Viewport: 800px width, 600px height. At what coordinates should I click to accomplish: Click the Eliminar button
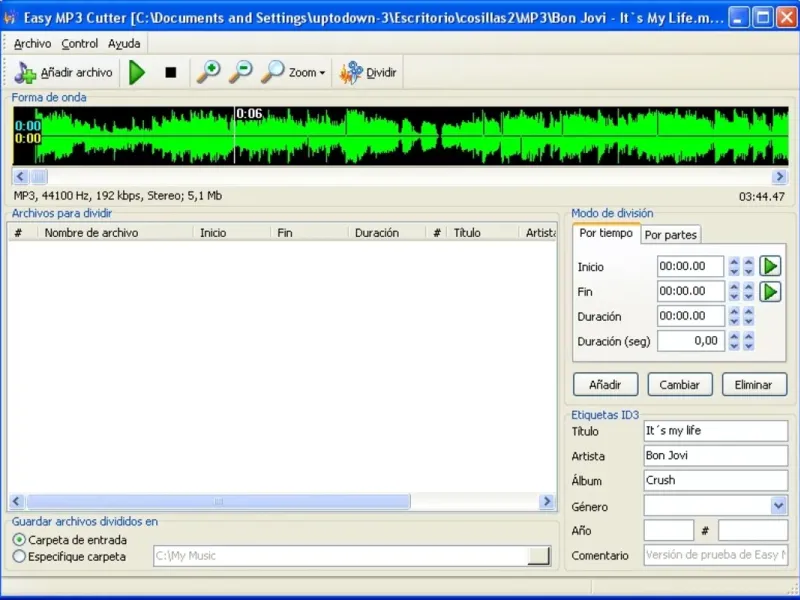pos(753,385)
